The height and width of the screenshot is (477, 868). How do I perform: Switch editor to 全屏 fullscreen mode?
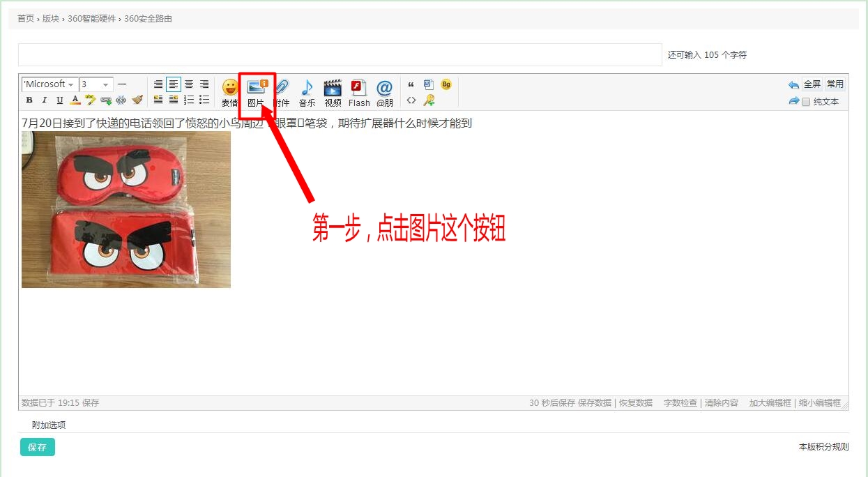812,84
